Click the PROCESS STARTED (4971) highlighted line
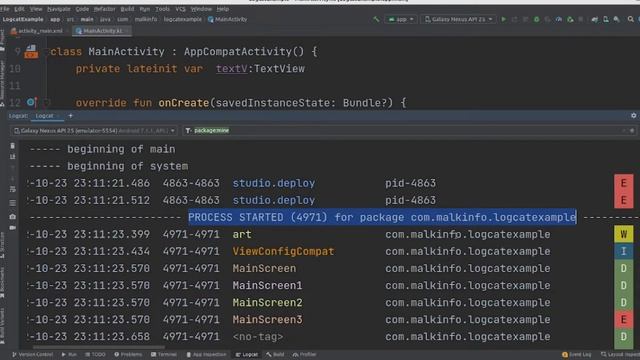 382,217
